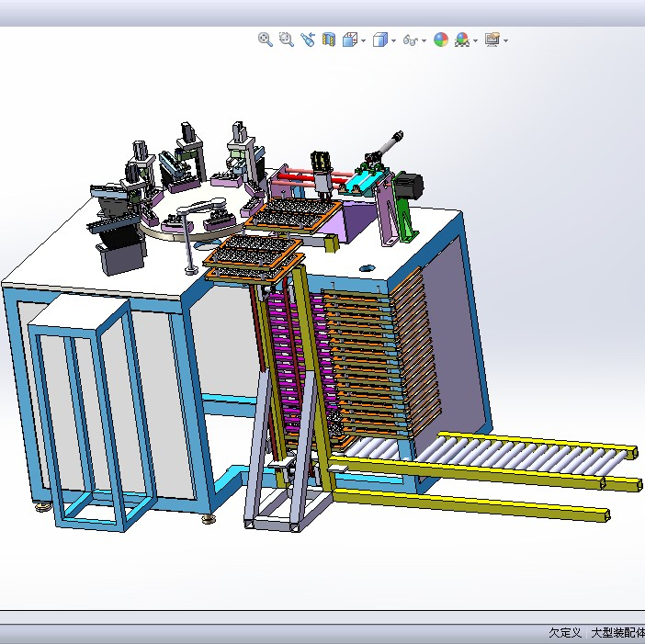
Task: Expand the View Orientation dropdown arrow
Action: [363, 40]
